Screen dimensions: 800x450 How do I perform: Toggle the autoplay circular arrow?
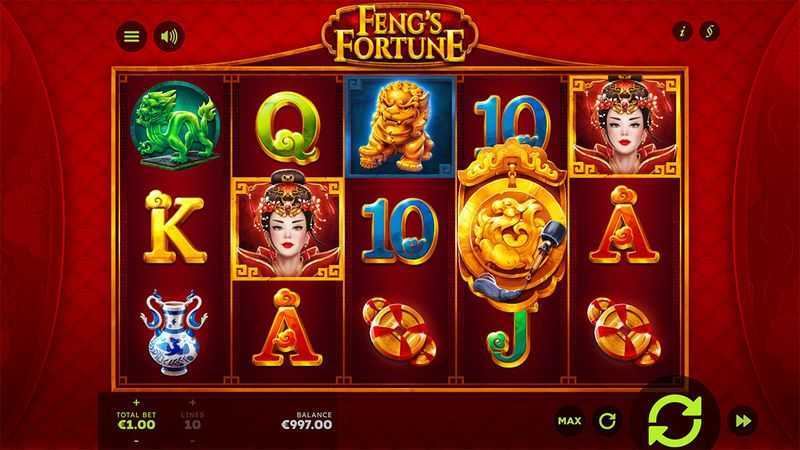607,421
